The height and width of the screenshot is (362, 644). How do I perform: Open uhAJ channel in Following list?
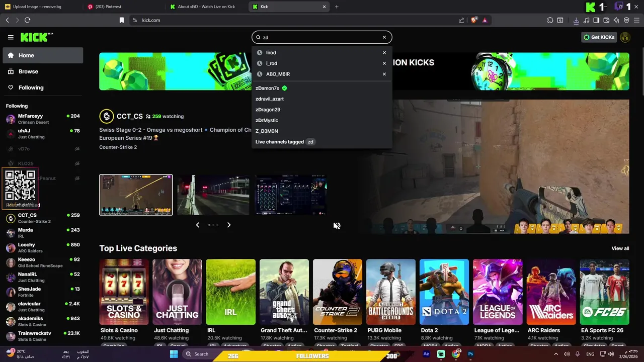tap(43, 134)
